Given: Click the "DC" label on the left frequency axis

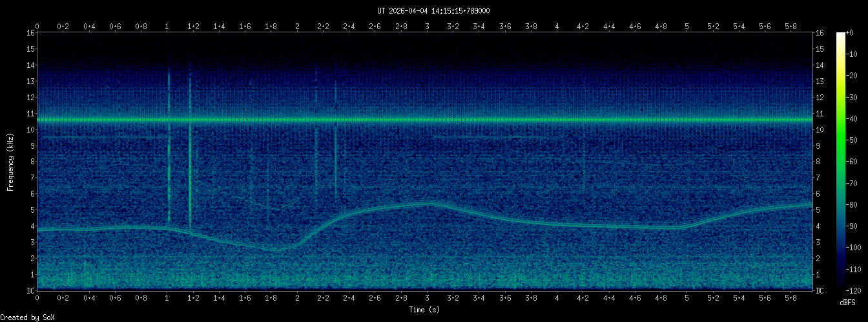Looking at the screenshot, I should (x=30, y=291).
